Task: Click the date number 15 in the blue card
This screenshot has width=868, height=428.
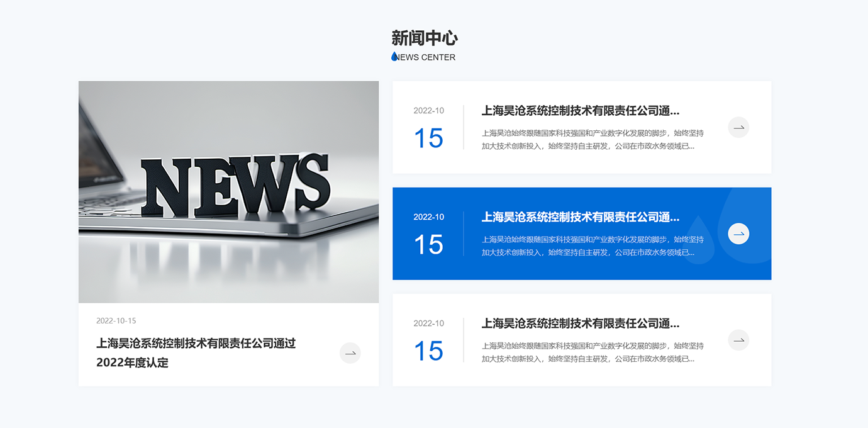Action: (x=428, y=244)
